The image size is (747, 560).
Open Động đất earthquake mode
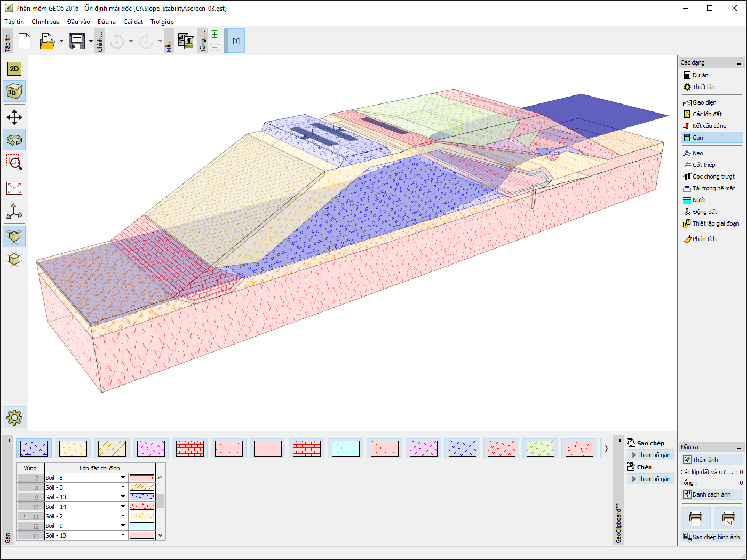coord(712,212)
